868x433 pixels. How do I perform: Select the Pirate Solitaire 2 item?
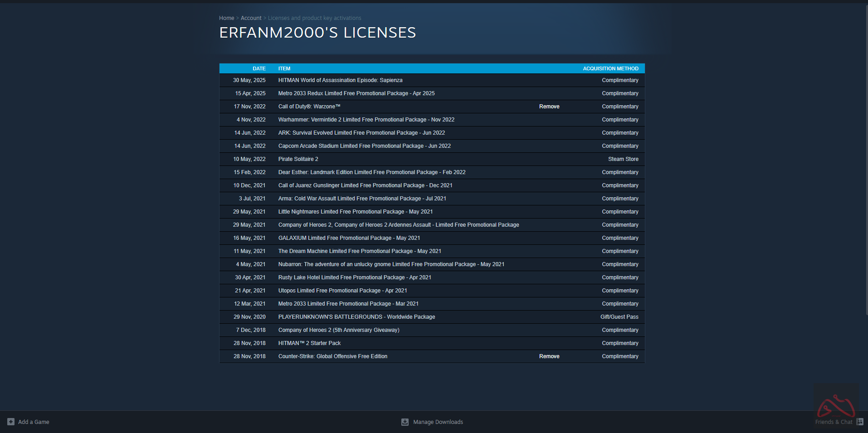coord(298,159)
